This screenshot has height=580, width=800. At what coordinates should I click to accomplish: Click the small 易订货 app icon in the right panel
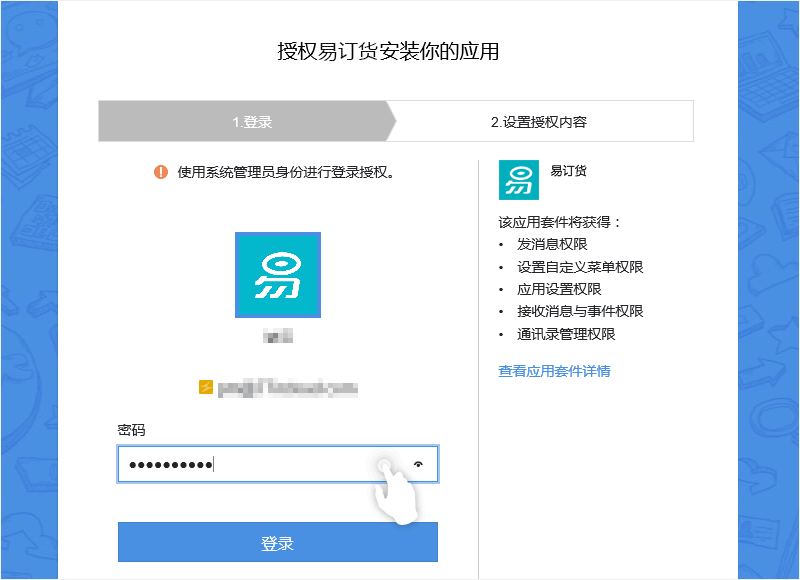click(519, 180)
